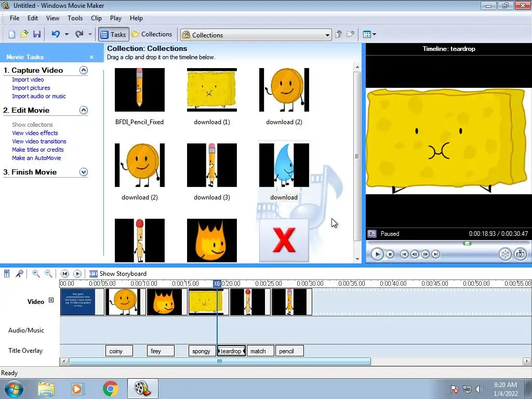The width and height of the screenshot is (532, 399).
Task: Open the Undo history dropdown arrow
Action: pos(66,34)
